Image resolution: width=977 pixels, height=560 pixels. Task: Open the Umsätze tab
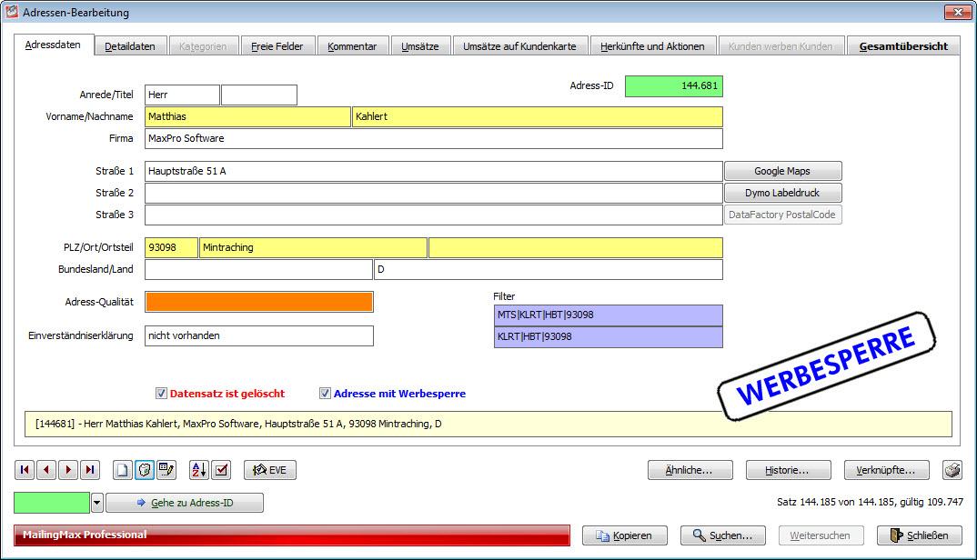click(420, 44)
